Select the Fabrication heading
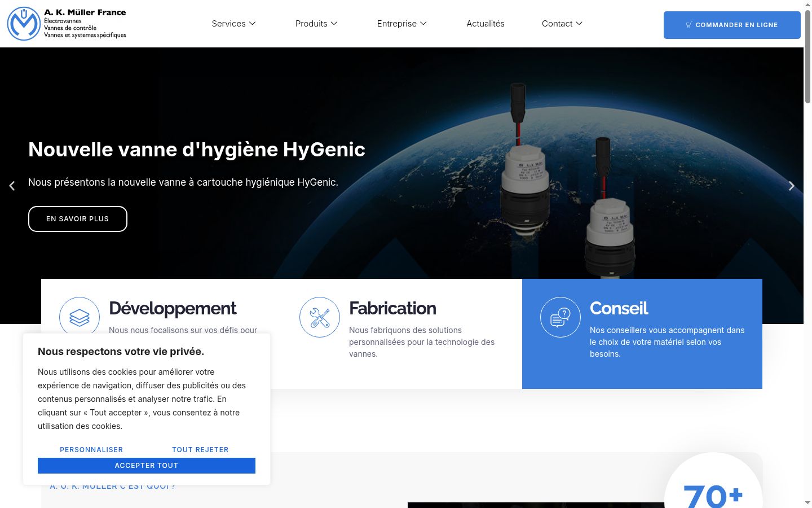 pos(392,308)
